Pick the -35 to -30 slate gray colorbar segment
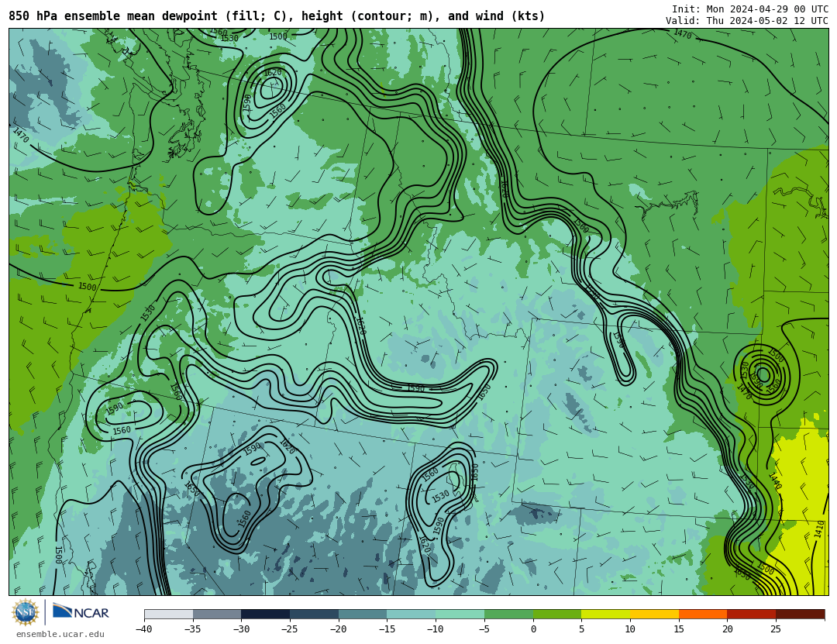 tap(217, 614)
